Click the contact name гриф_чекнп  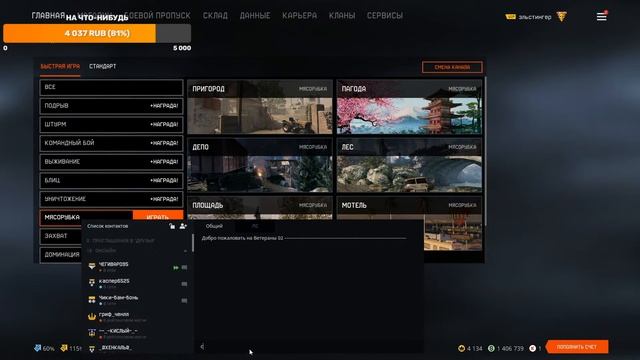(114, 314)
